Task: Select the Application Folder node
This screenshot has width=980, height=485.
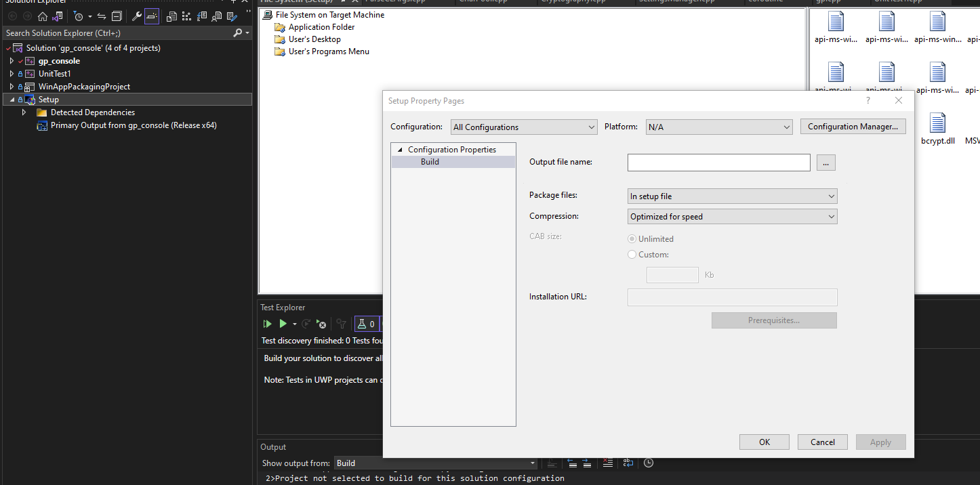Action: coord(321,27)
